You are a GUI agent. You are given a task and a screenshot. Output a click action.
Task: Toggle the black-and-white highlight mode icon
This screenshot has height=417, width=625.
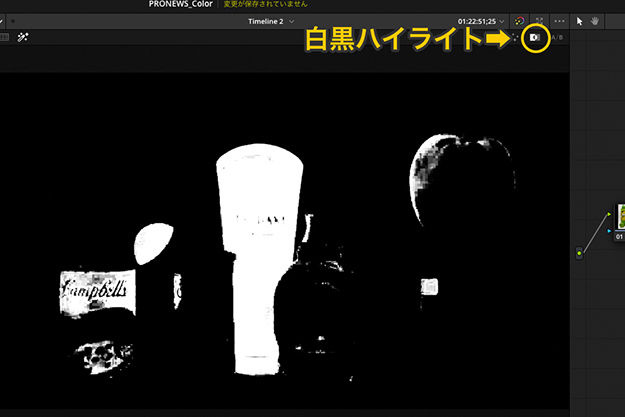pyautogui.click(x=535, y=37)
